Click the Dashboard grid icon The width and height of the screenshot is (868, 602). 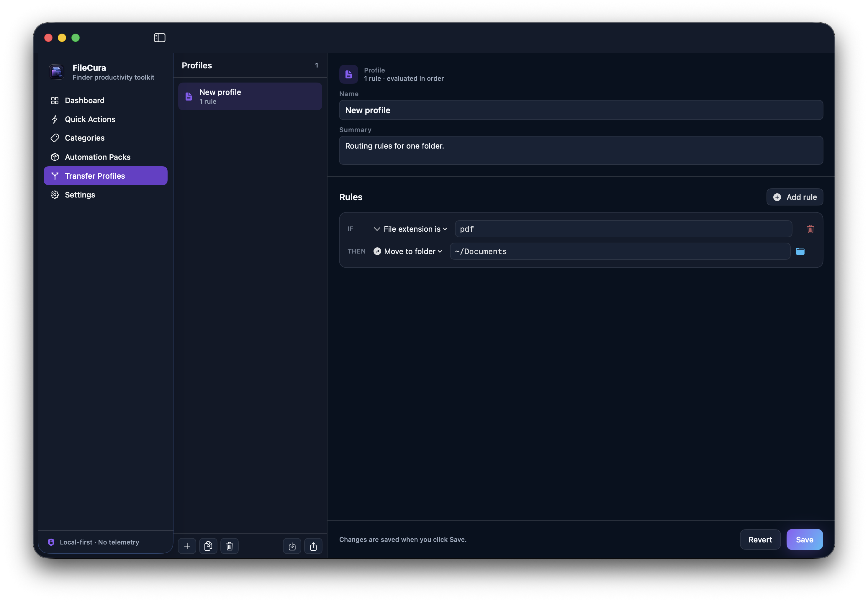(x=55, y=100)
